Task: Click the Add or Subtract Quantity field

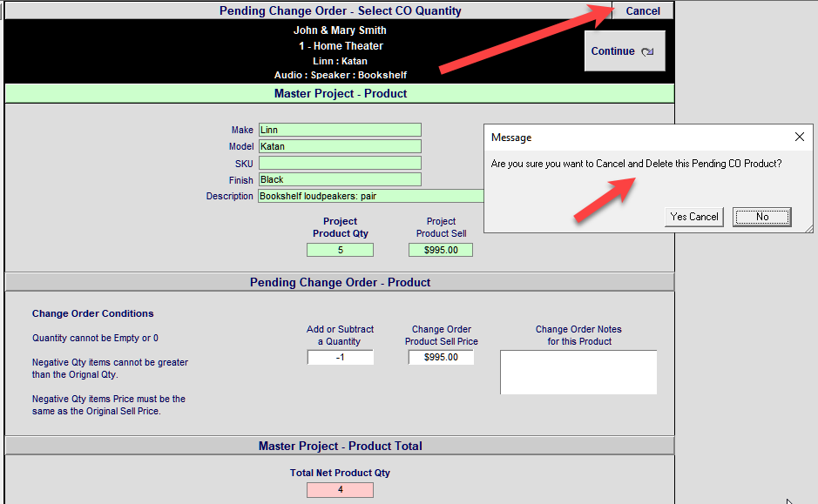Action: coord(340,358)
